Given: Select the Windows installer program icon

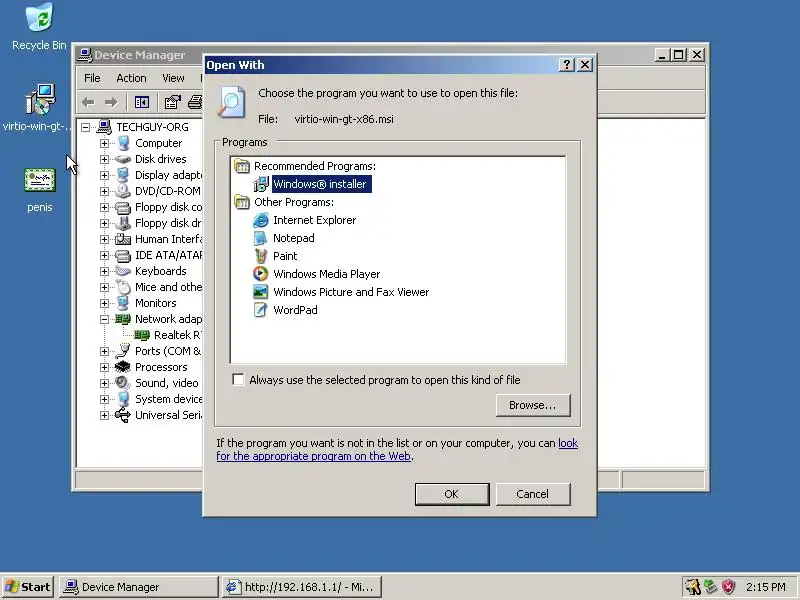Looking at the screenshot, I should 261,184.
